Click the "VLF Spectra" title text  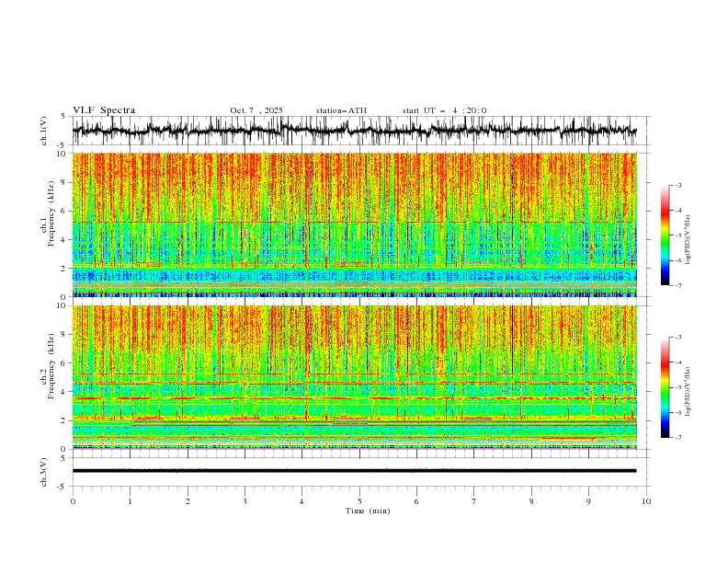pos(104,110)
